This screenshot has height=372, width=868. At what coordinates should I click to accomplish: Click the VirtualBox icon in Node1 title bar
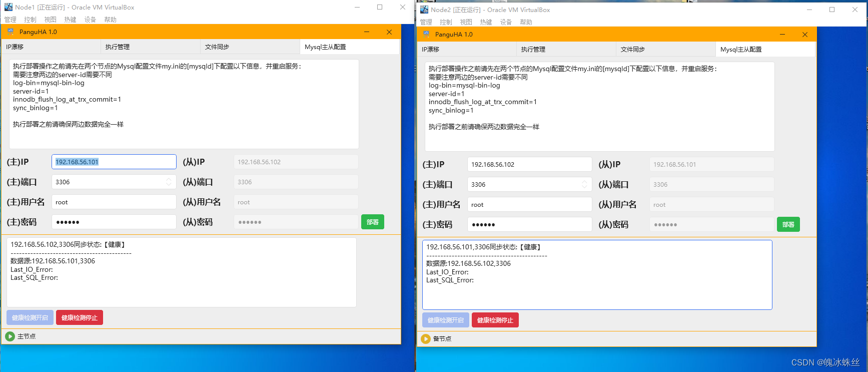[9, 7]
